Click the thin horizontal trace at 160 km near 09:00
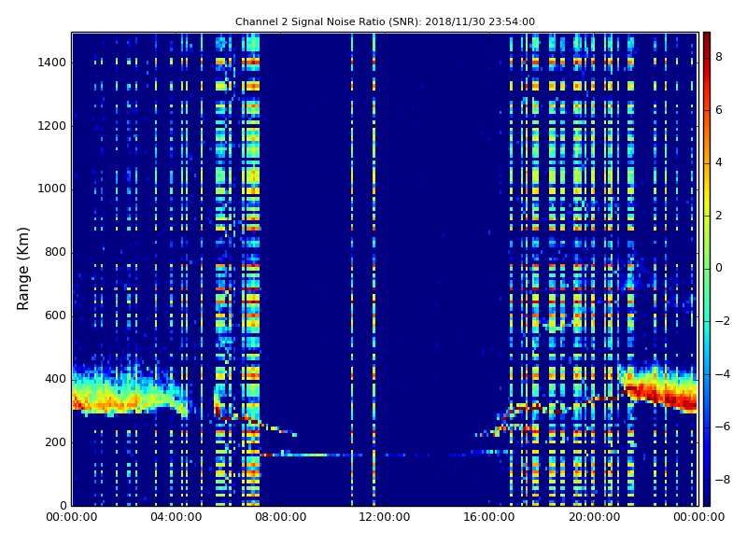This screenshot has width=747, height=560. [x=307, y=455]
